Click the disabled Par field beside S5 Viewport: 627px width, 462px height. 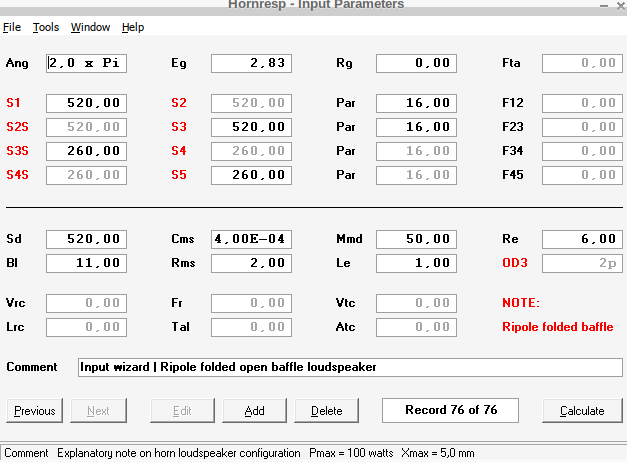pos(416,175)
